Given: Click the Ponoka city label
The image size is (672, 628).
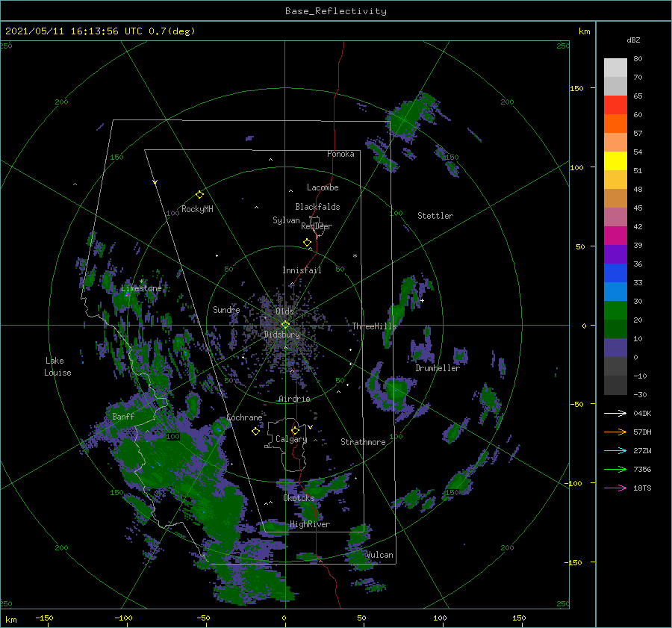Looking at the screenshot, I should 340,154.
